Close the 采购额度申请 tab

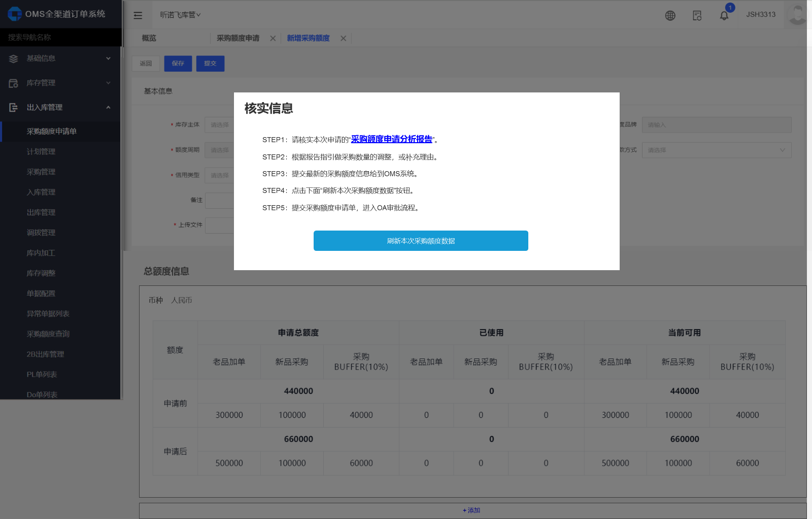click(x=273, y=38)
